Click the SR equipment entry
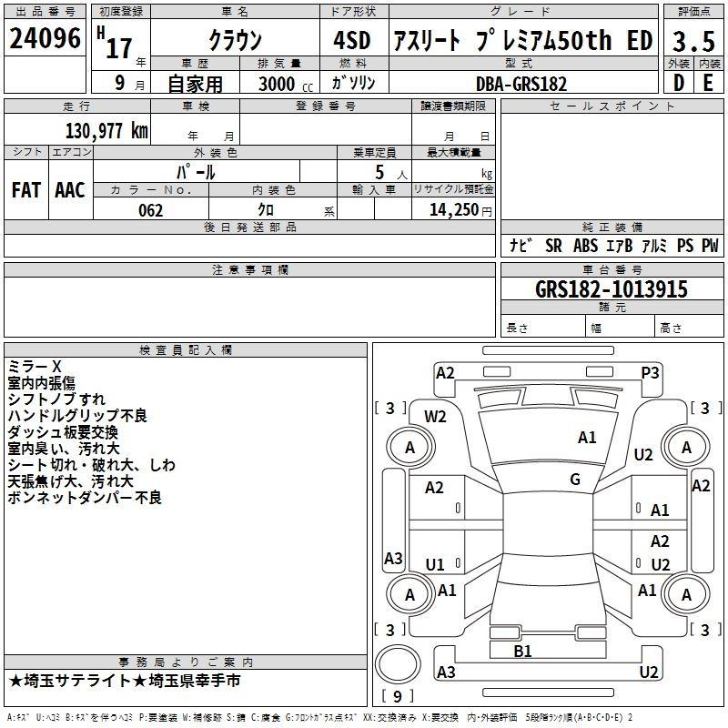This screenshot has width=728, height=728. click(x=553, y=246)
